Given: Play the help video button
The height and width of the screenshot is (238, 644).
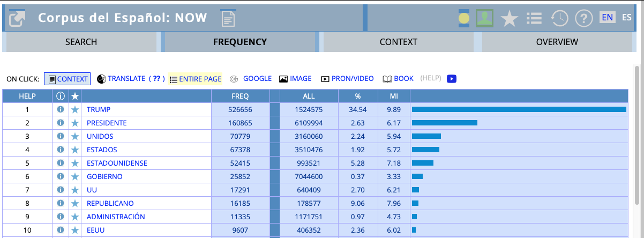Looking at the screenshot, I should [452, 79].
